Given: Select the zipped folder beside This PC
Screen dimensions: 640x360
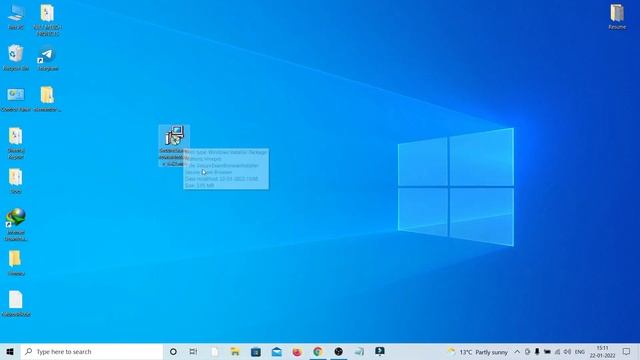Looking at the screenshot, I should tap(47, 20).
